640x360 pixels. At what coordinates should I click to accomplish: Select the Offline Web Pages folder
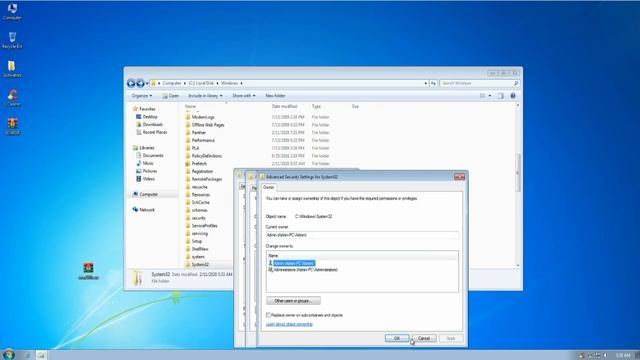[205, 125]
